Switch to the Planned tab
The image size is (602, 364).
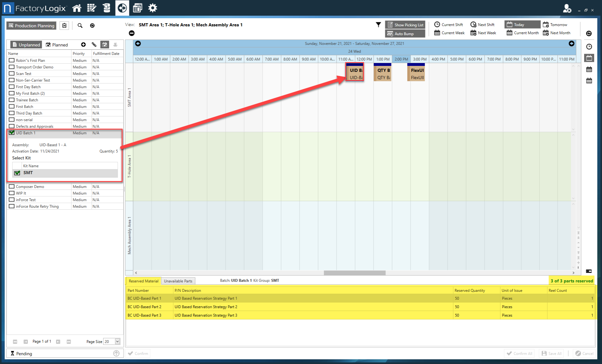point(57,45)
